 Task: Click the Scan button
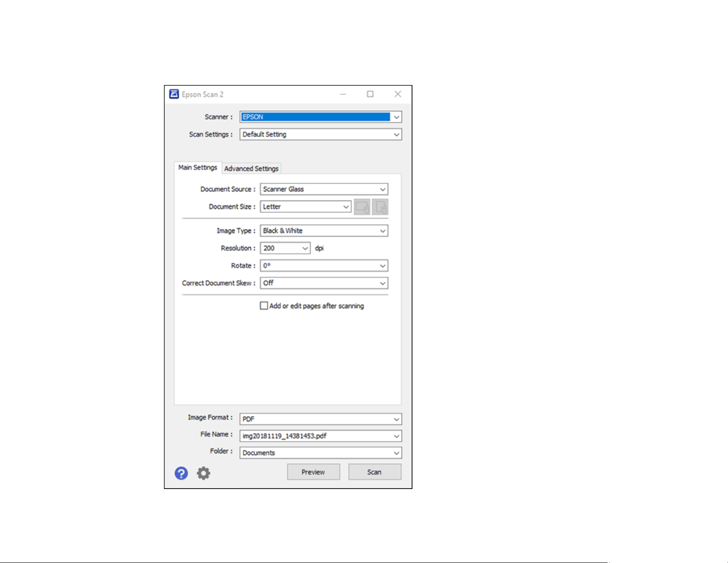coord(375,472)
